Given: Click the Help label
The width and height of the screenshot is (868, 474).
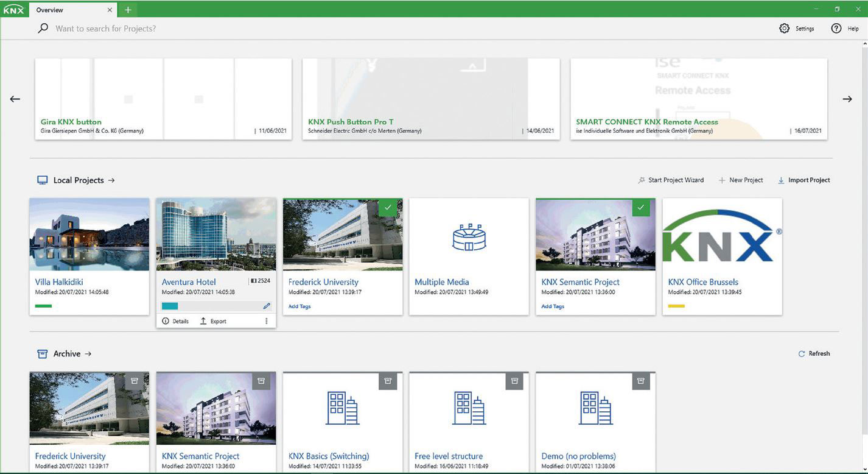Looking at the screenshot, I should (x=853, y=29).
